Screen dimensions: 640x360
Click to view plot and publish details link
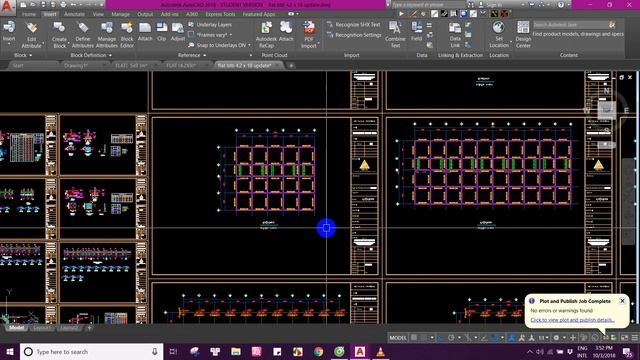point(572,320)
